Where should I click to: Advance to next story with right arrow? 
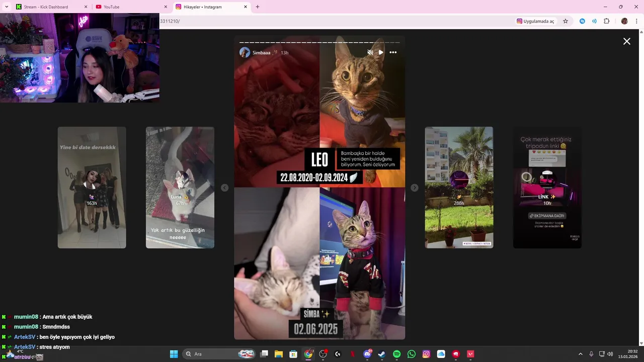tap(414, 188)
